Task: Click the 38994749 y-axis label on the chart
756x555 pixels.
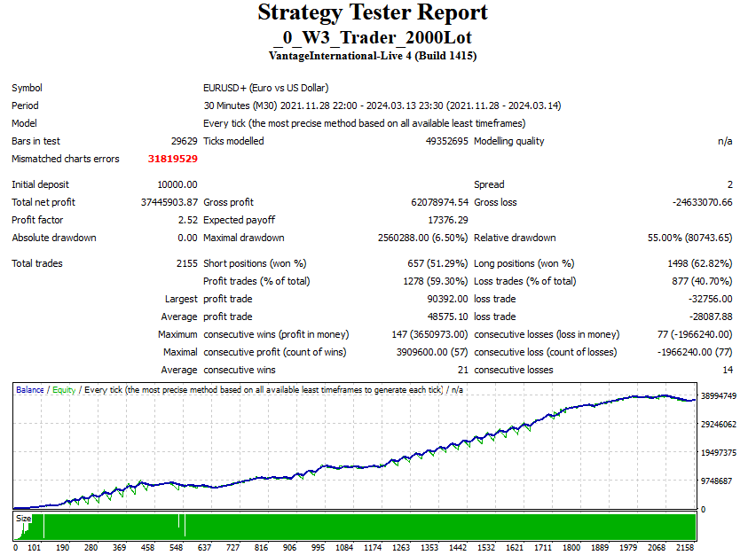Action: 721,396
